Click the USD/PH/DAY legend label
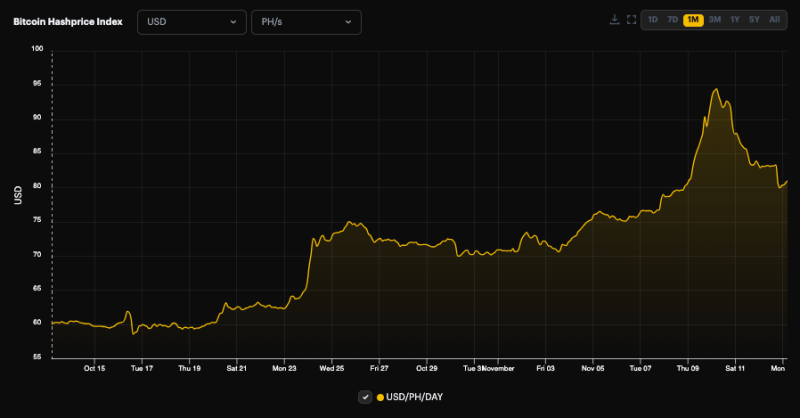 point(414,398)
